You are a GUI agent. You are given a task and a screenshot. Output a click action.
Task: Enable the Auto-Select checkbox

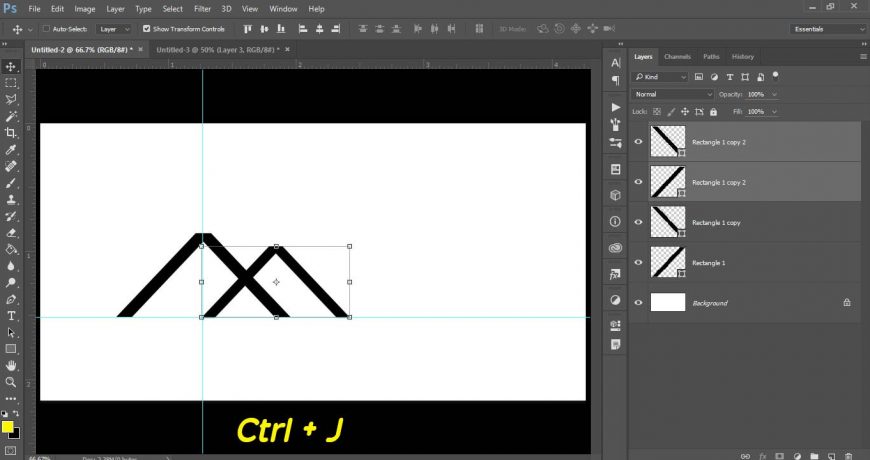point(47,29)
